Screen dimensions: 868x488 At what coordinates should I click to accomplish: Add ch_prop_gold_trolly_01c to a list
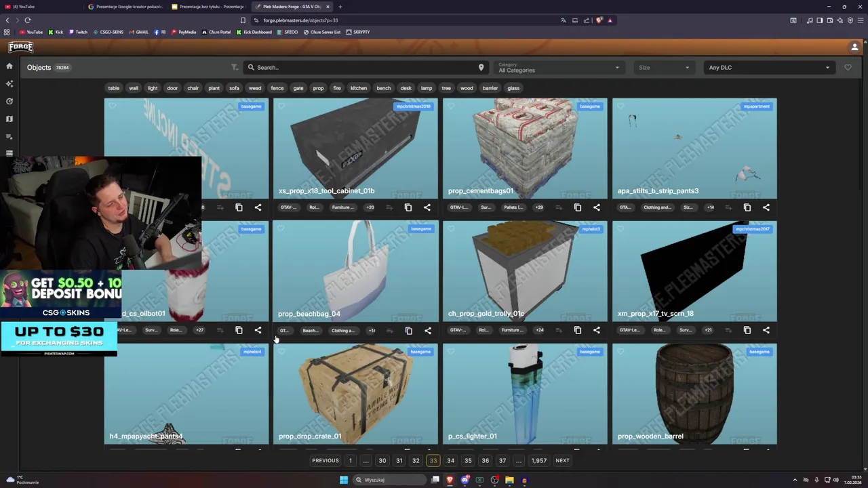[x=559, y=330]
